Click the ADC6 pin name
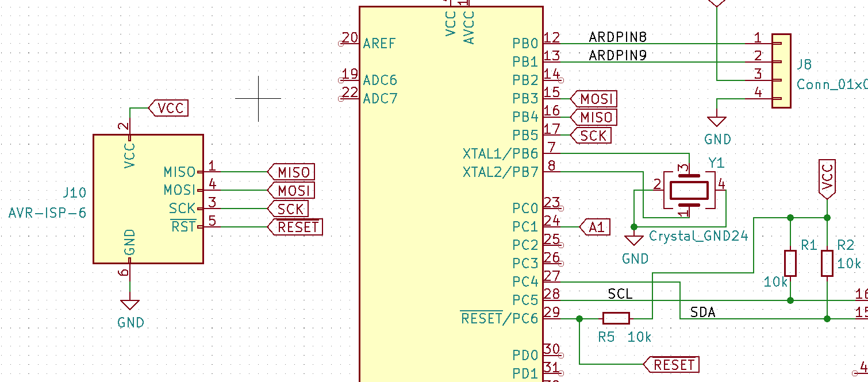Viewport: 868px width, 382px height. coord(380,80)
